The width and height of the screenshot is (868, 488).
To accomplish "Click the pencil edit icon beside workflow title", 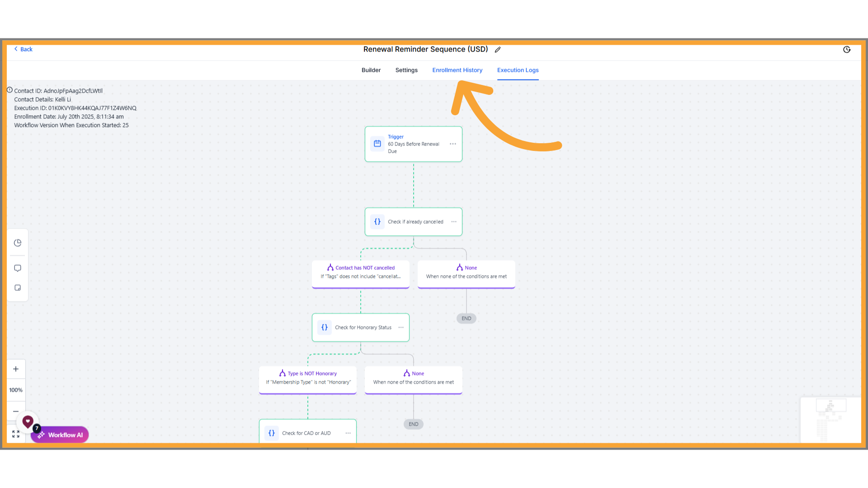I will tap(498, 50).
